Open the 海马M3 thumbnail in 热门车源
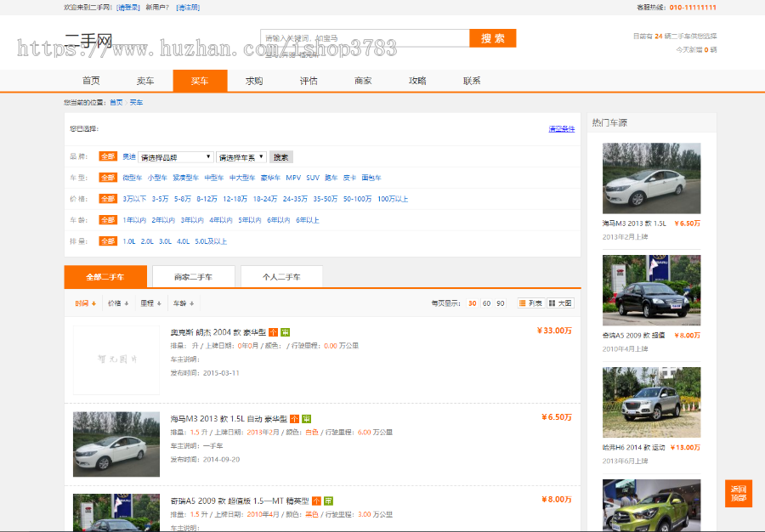Screen dimensions: 765x532 pyautogui.click(x=651, y=178)
